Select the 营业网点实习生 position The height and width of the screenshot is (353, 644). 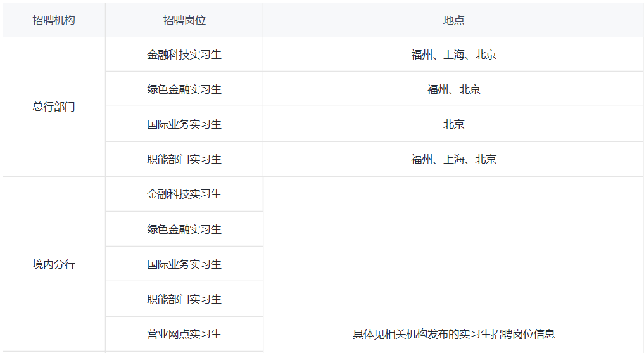click(x=184, y=334)
